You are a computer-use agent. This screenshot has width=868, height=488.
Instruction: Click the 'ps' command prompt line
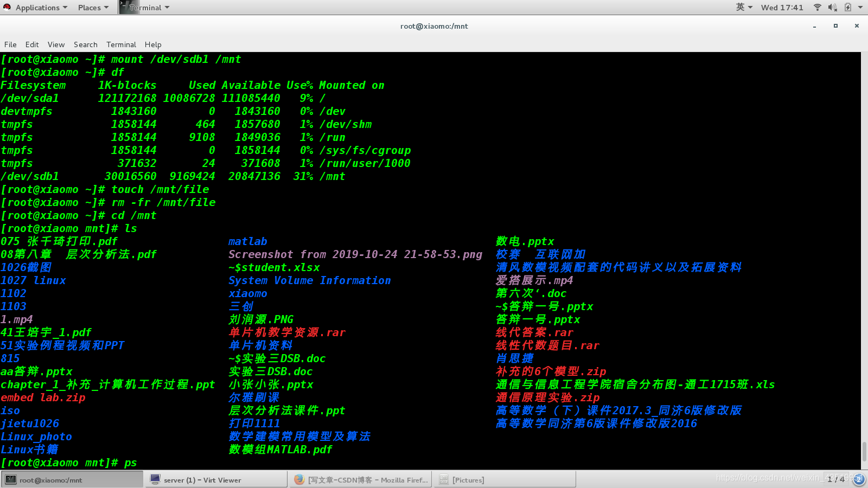click(68, 463)
